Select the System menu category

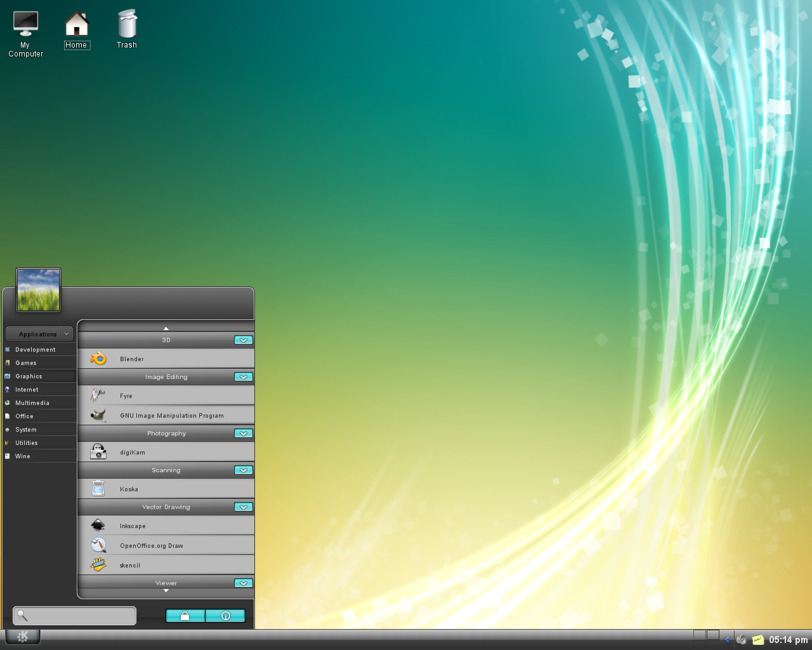[39, 430]
